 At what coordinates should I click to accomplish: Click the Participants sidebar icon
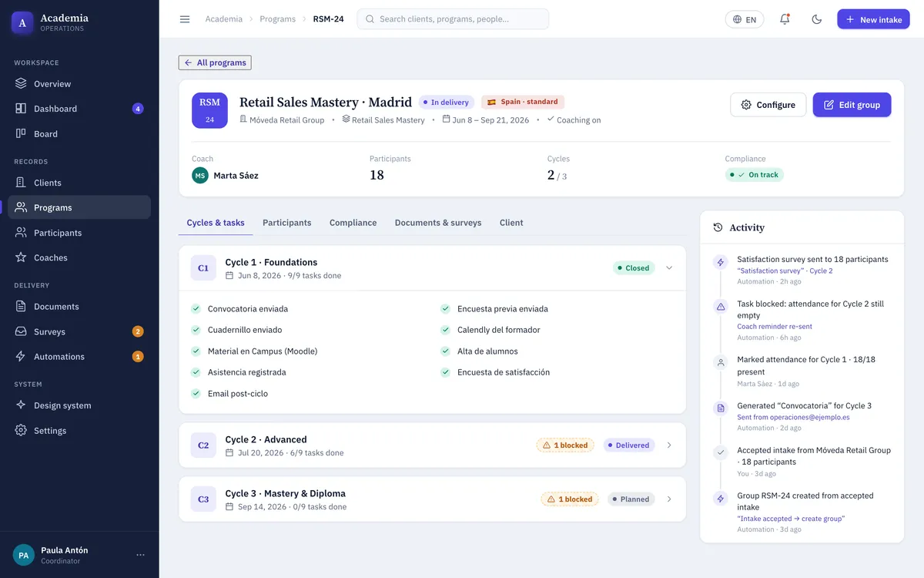coord(21,233)
